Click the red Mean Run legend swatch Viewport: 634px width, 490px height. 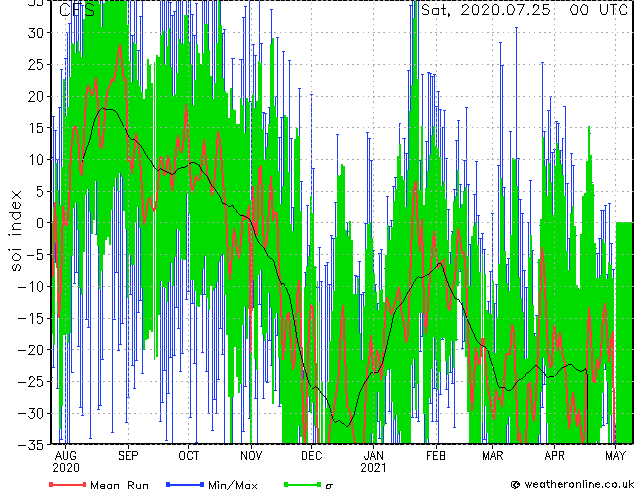[x=68, y=484]
